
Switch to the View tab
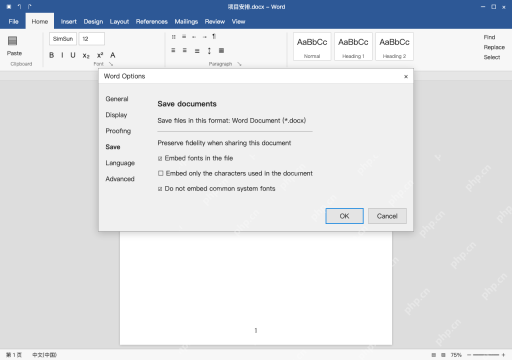click(x=239, y=22)
